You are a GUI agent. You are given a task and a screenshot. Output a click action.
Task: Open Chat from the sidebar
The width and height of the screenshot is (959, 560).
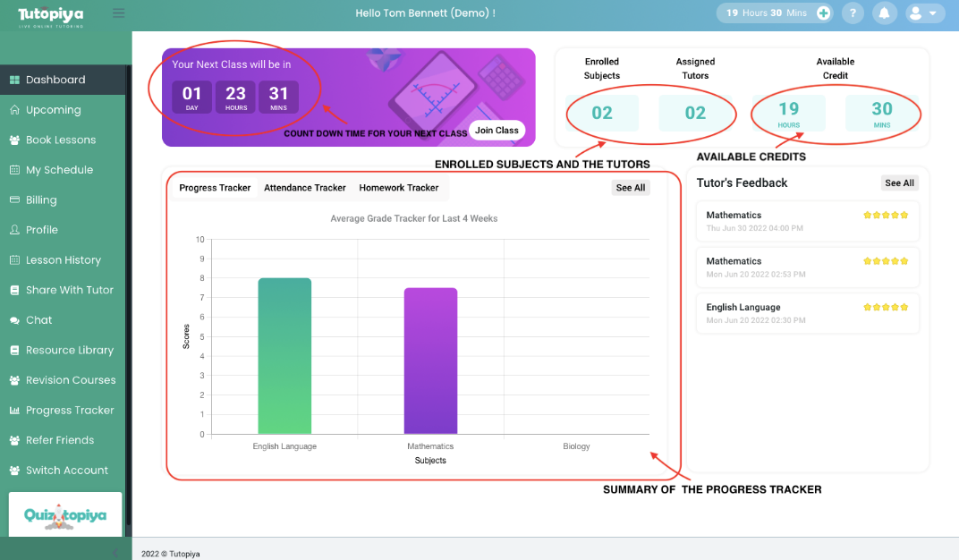[38, 320]
